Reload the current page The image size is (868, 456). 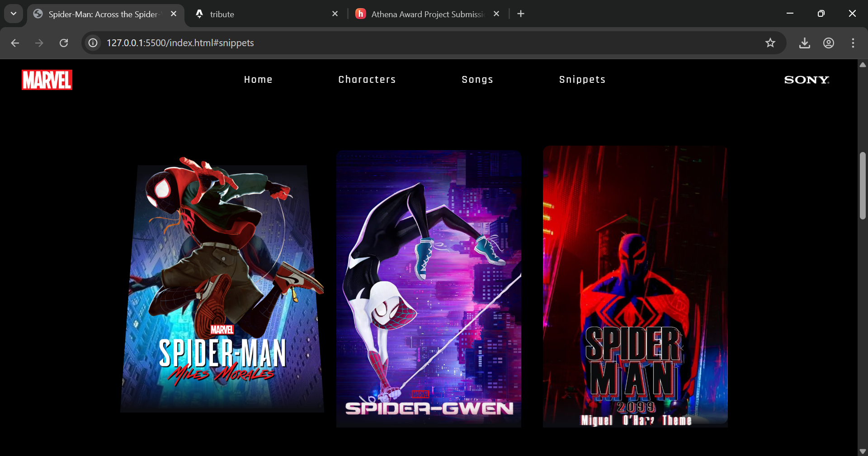(64, 43)
